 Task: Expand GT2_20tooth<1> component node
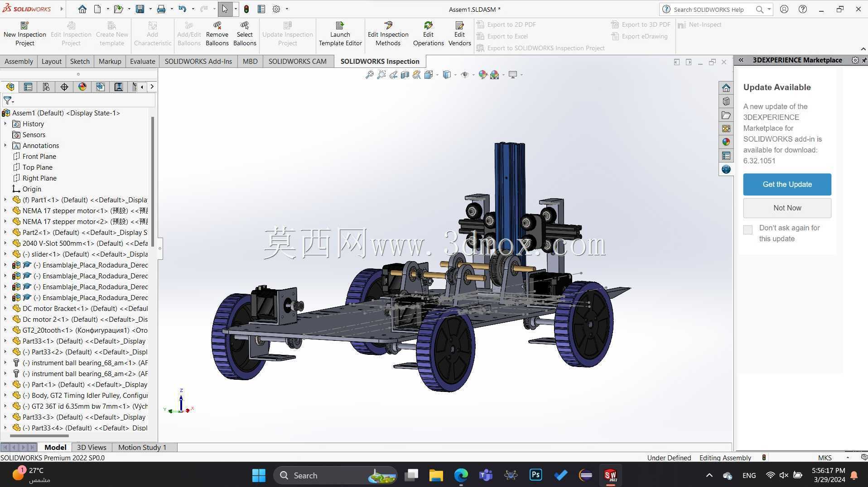tap(5, 330)
